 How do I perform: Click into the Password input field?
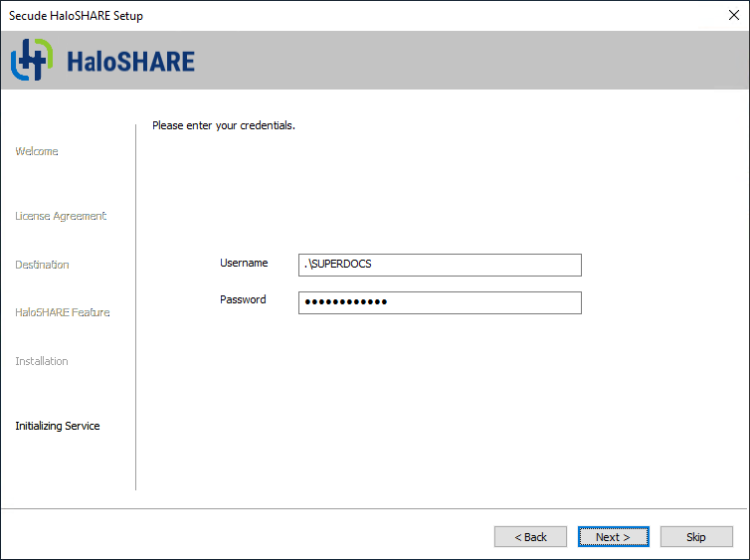pos(440,302)
